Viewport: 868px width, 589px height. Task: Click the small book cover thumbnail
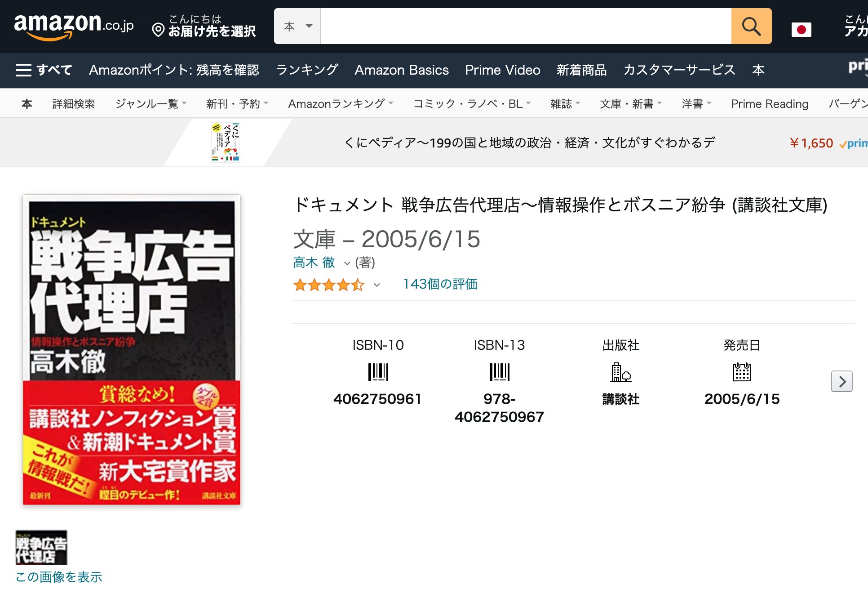[x=41, y=547]
